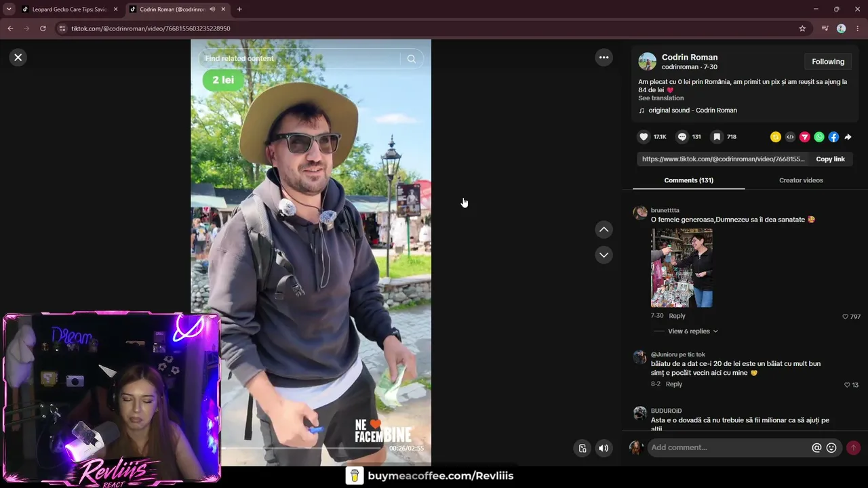Open a new browser tab

coord(239,9)
